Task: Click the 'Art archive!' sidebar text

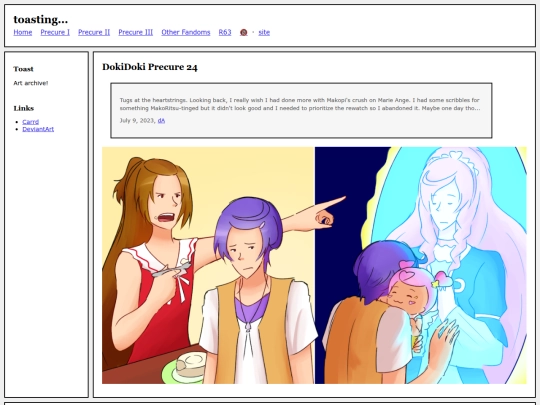Action: coord(31,83)
